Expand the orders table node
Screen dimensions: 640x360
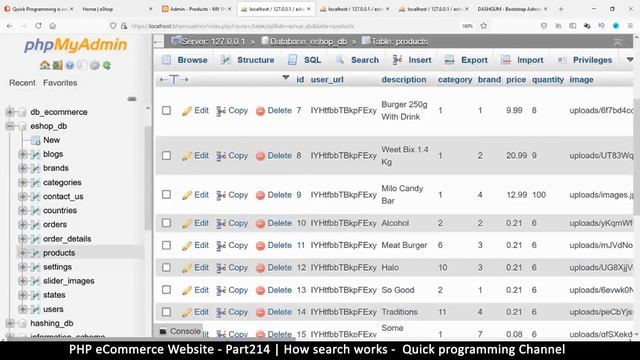point(23,224)
